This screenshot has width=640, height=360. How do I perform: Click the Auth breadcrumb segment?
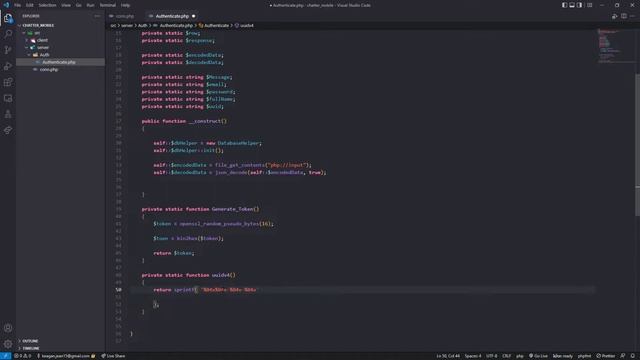(142, 25)
